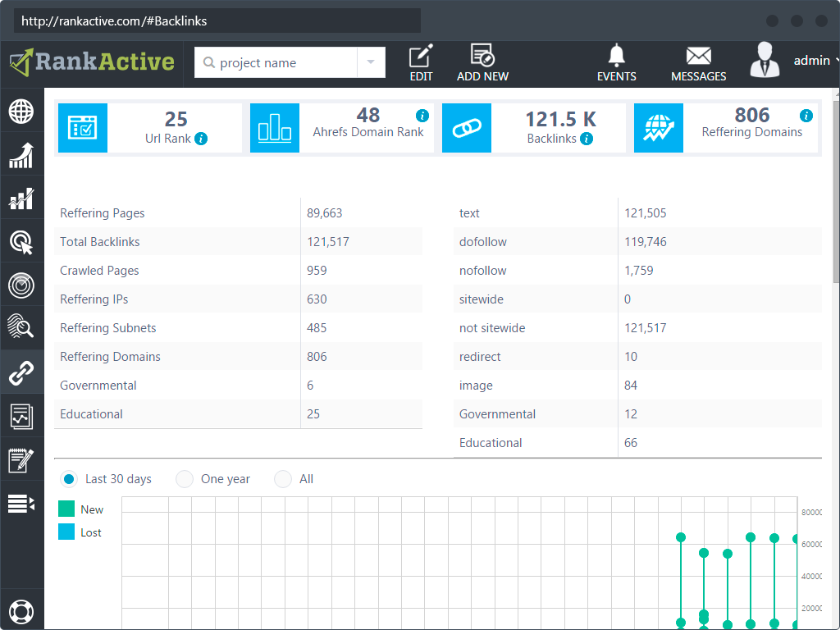Viewport: 840px width, 630px height.
Task: Open the list lines sidebar icon
Action: click(x=21, y=504)
